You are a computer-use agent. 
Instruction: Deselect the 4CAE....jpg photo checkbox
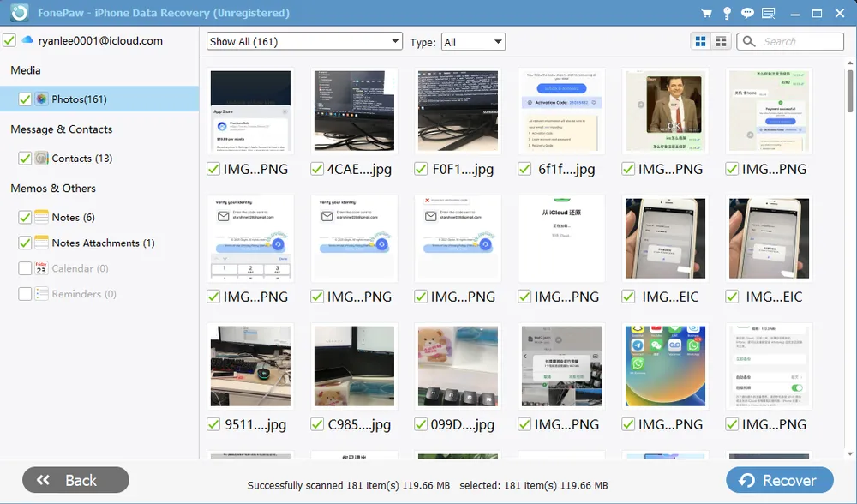point(317,169)
